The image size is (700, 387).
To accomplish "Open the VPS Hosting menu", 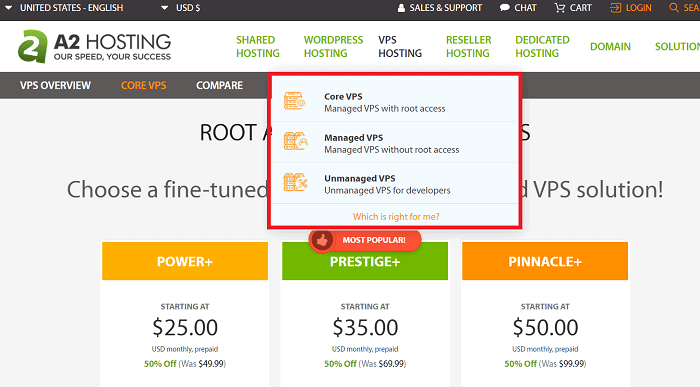I will [x=400, y=46].
